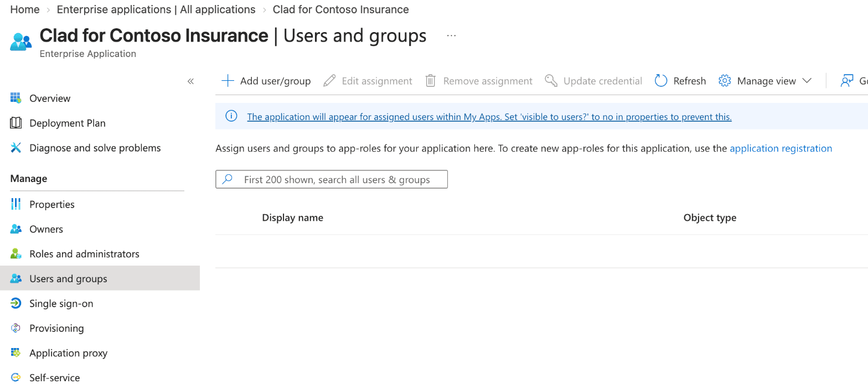Click the Application proxy icon
868x384 pixels.
pyautogui.click(x=15, y=353)
